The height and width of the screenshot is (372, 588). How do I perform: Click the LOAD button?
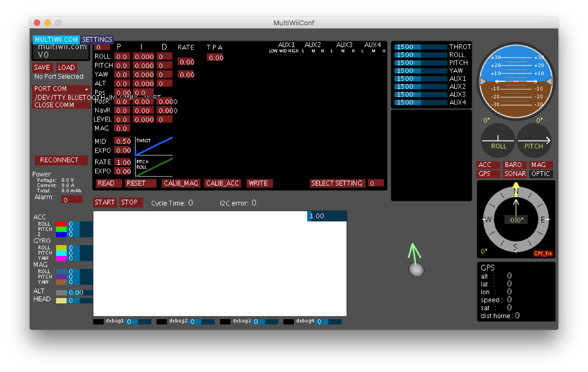tap(67, 67)
